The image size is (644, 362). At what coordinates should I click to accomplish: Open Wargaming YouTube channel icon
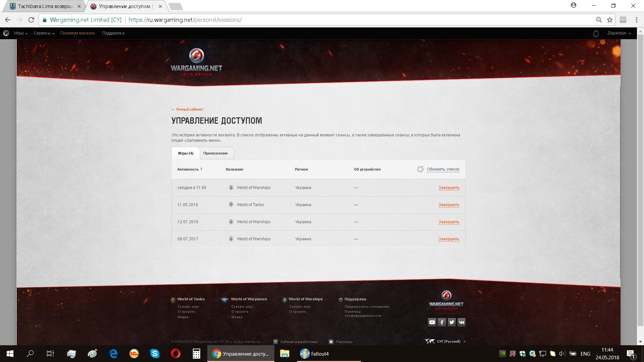pyautogui.click(x=432, y=322)
